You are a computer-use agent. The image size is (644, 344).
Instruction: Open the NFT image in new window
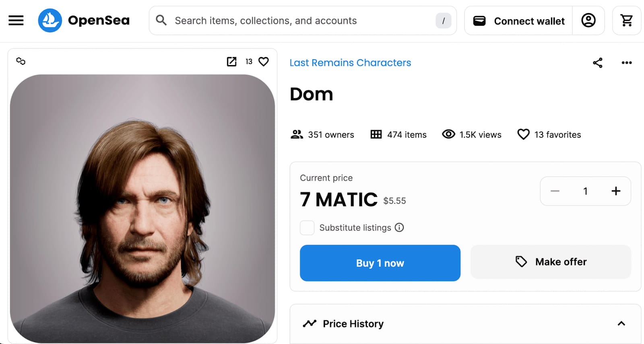[231, 62]
